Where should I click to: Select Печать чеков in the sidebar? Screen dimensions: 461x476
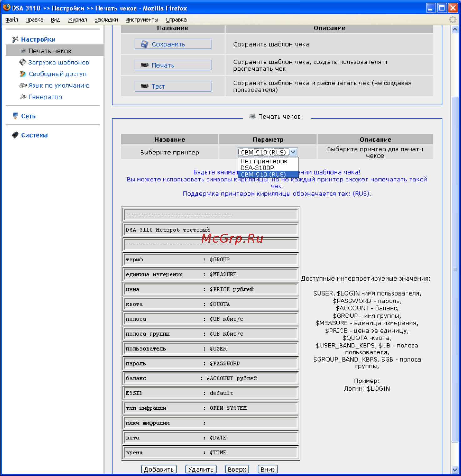(54, 51)
